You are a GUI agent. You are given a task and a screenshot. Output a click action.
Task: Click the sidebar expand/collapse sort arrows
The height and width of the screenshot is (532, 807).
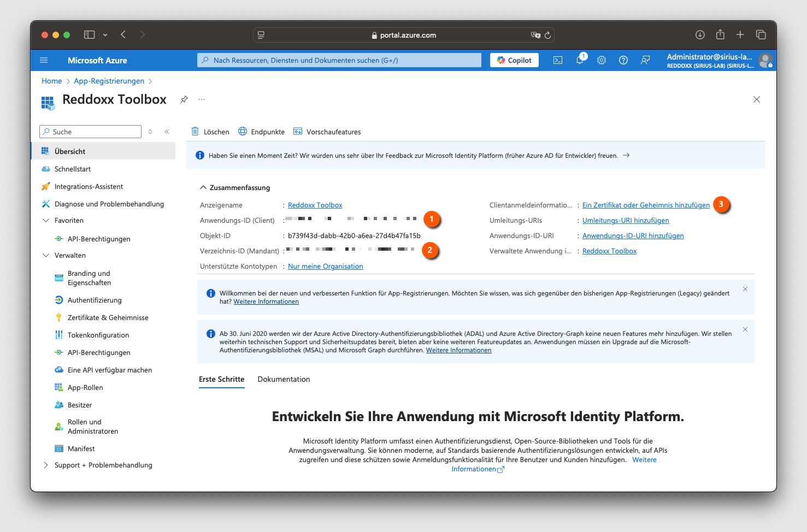[150, 132]
